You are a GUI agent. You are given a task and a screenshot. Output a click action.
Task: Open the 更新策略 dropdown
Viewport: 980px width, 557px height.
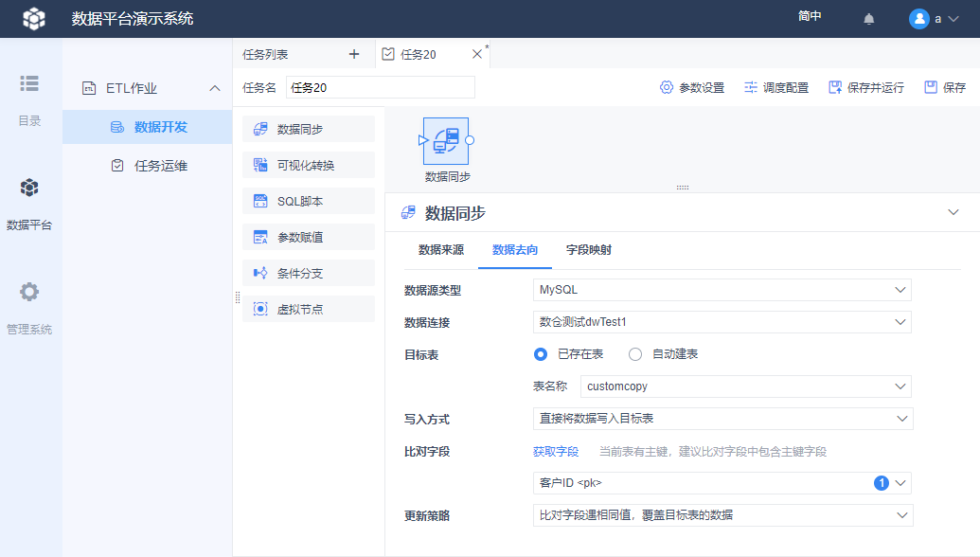tap(722, 515)
